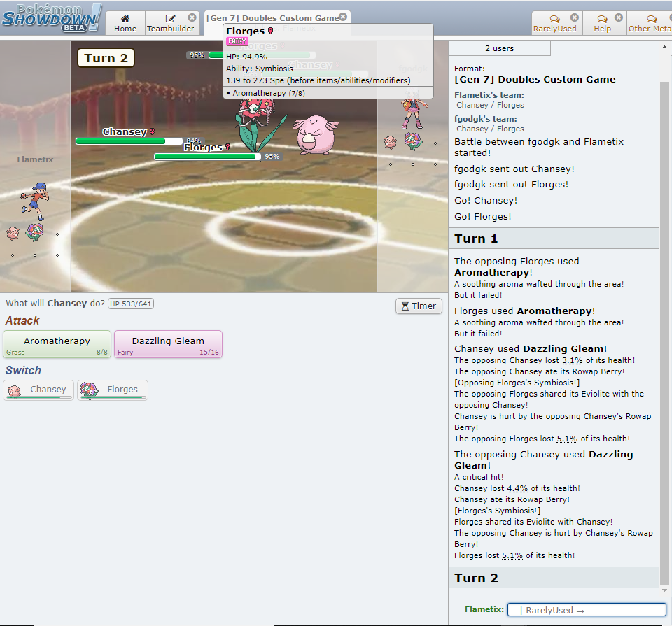Click the Florges switch button icon
The image size is (672, 626).
pyautogui.click(x=89, y=390)
